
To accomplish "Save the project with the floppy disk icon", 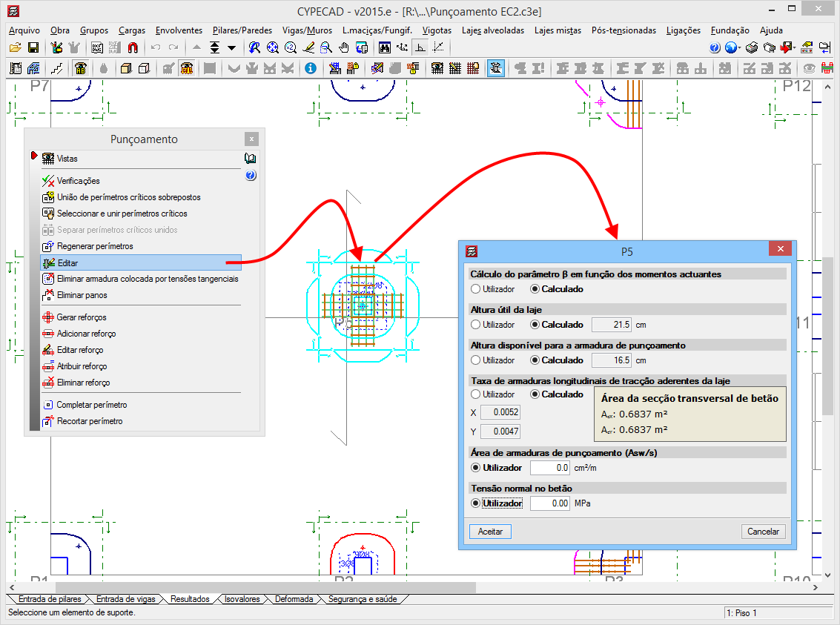I will (x=33, y=47).
